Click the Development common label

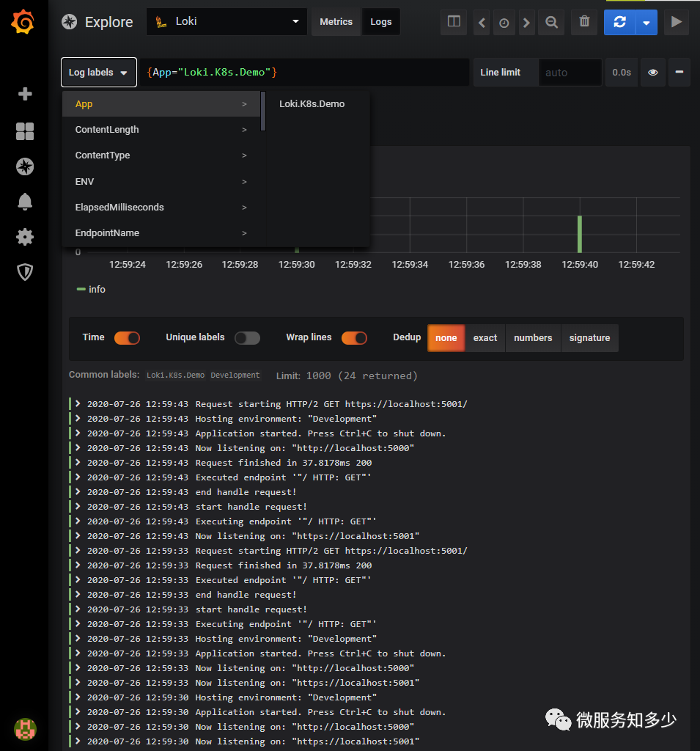[235, 375]
